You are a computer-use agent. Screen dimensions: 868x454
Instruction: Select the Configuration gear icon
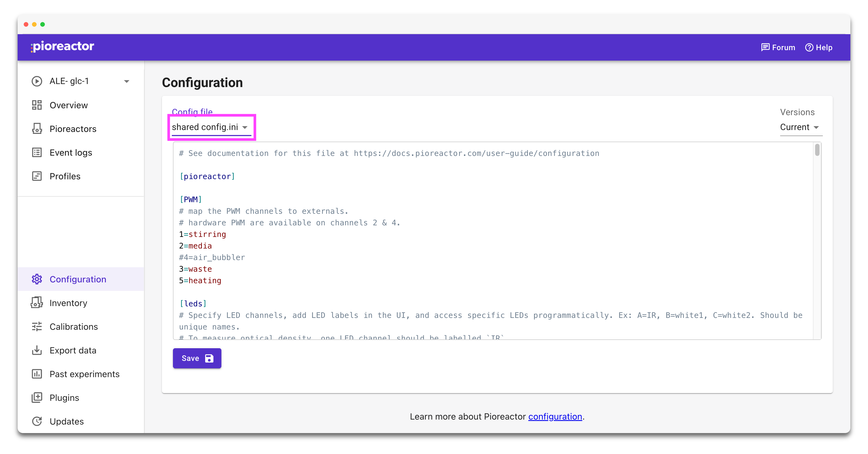point(37,279)
